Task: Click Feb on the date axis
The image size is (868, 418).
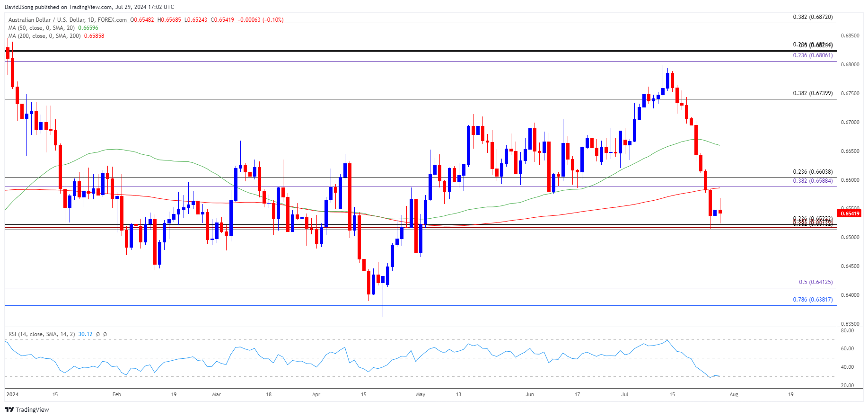Action: (x=117, y=395)
